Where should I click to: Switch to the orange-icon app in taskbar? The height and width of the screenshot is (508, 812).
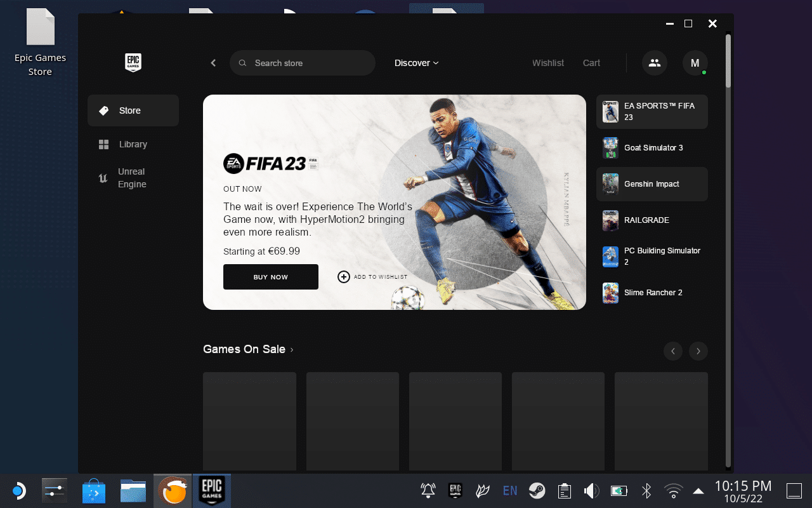point(173,491)
